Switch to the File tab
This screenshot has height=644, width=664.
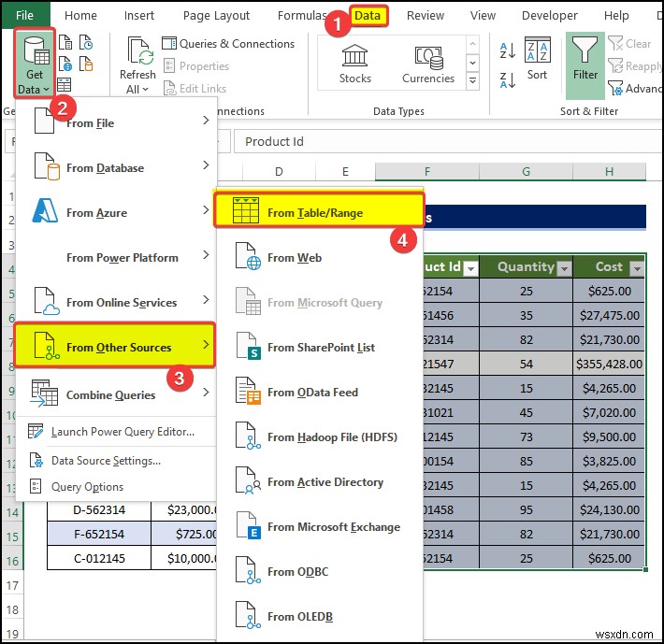click(x=24, y=16)
